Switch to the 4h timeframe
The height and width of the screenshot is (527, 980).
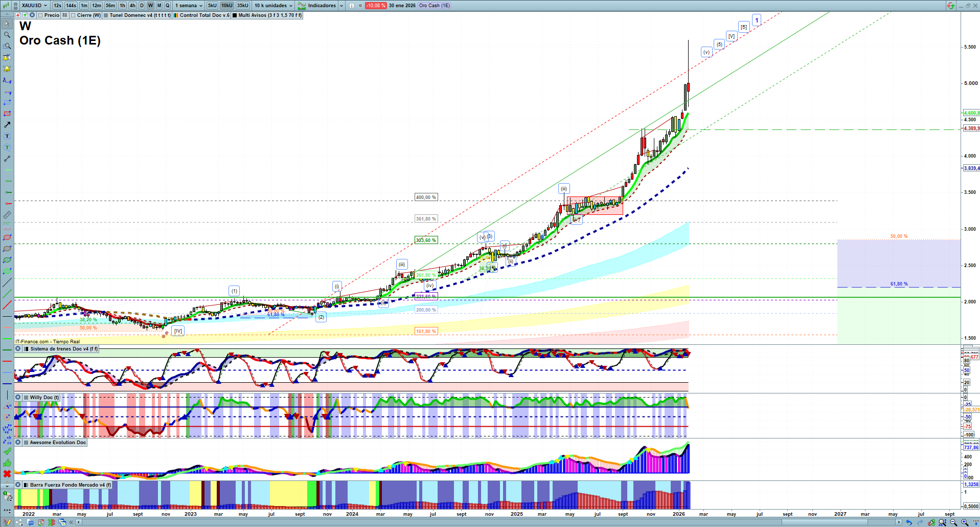[132, 6]
